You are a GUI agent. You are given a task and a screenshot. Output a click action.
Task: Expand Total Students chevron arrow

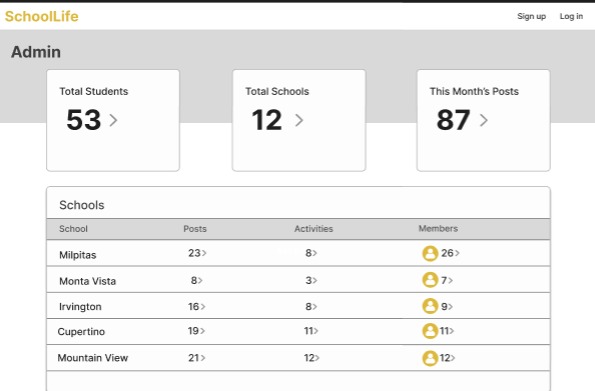(x=113, y=120)
